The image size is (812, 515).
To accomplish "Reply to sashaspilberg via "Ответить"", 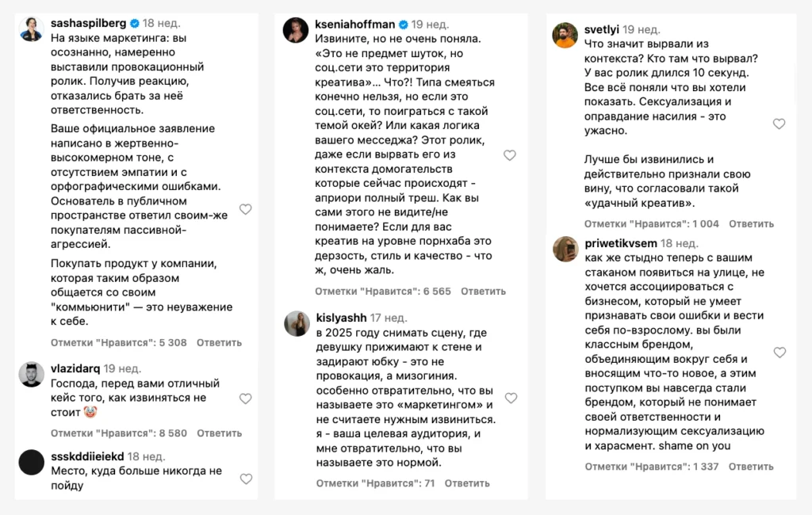I will 219,343.
